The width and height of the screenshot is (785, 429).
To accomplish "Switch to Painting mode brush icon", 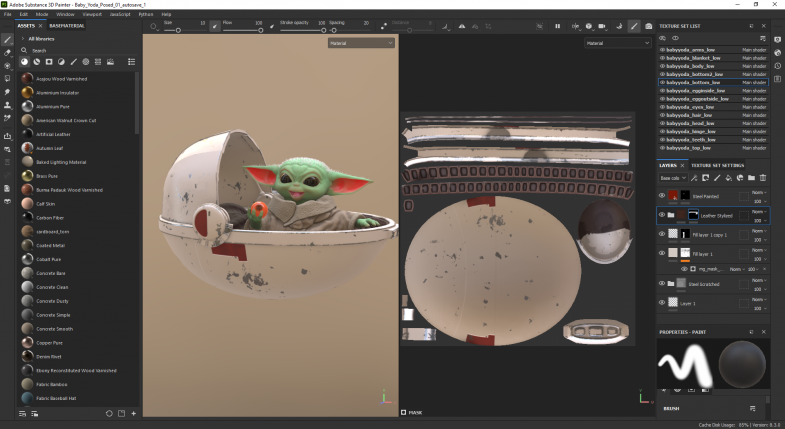I will click(634, 26).
